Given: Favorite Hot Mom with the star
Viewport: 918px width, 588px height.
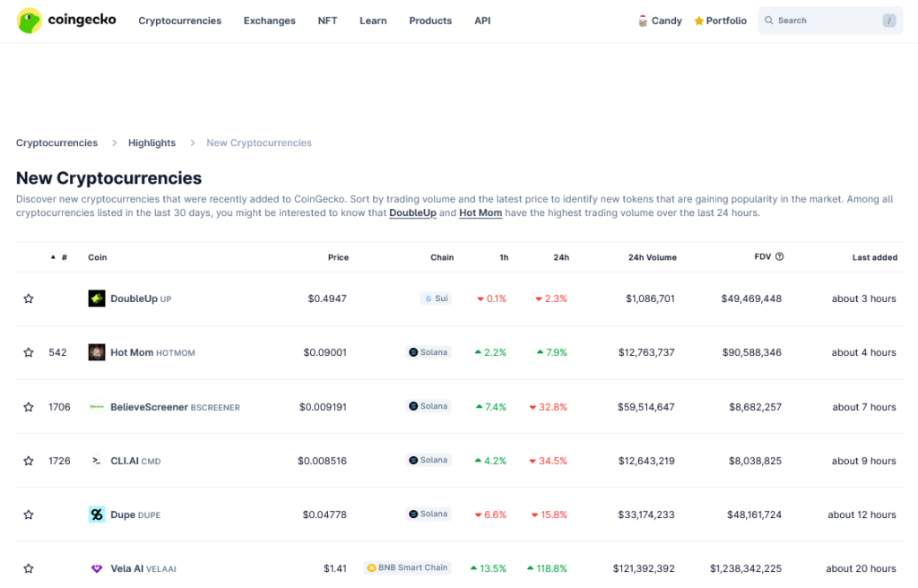Looking at the screenshot, I should (28, 352).
